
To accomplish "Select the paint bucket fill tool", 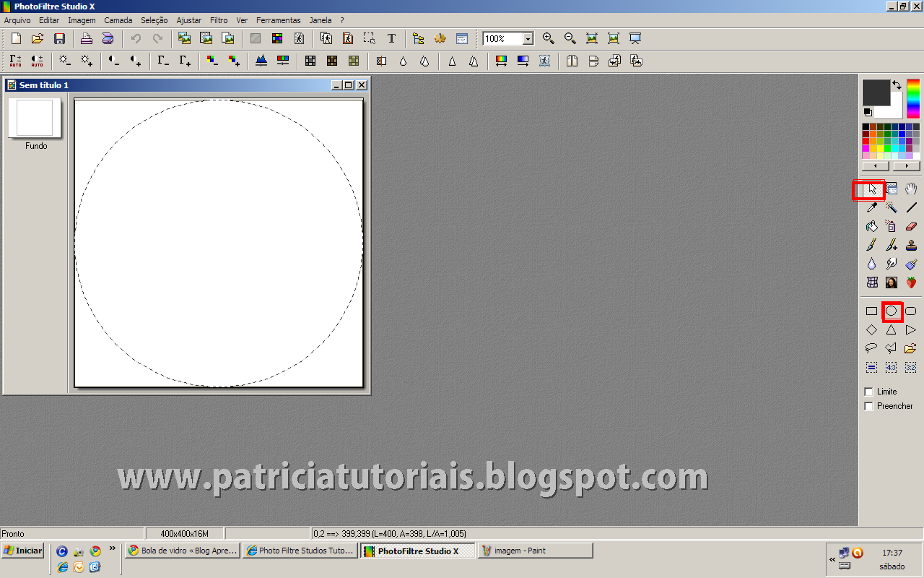I will (872, 227).
